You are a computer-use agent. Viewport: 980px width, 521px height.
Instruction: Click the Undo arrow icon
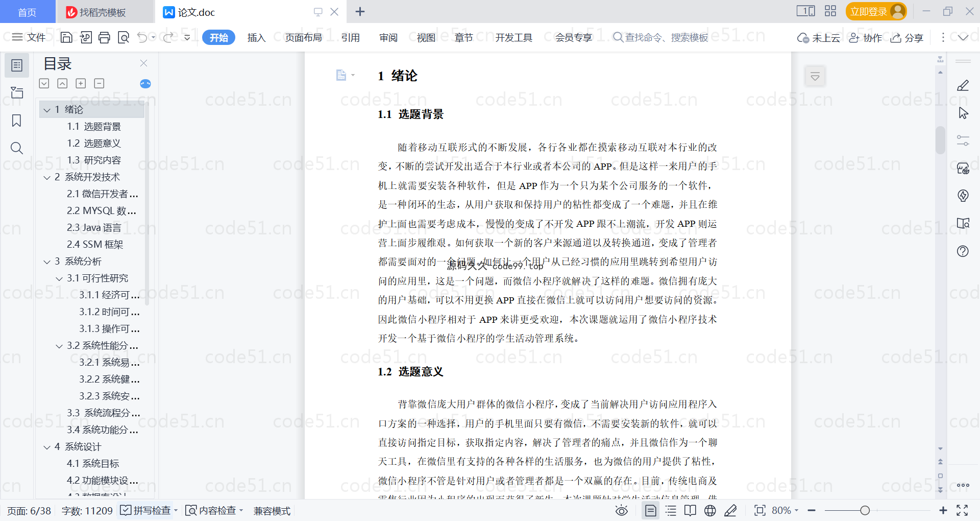pos(142,37)
